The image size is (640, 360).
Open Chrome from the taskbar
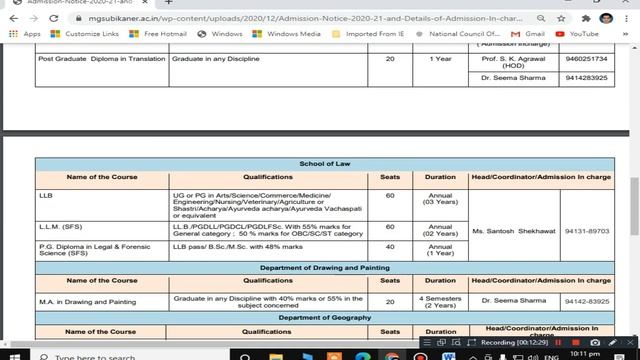pyautogui.click(x=392, y=356)
